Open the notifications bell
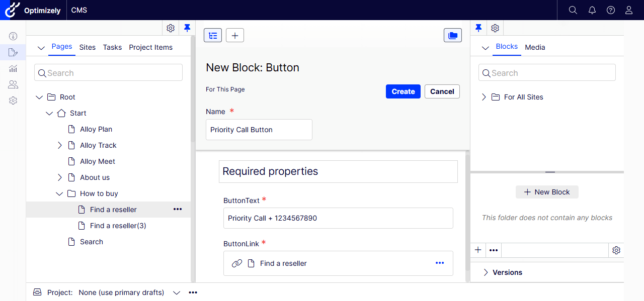 [x=592, y=10]
